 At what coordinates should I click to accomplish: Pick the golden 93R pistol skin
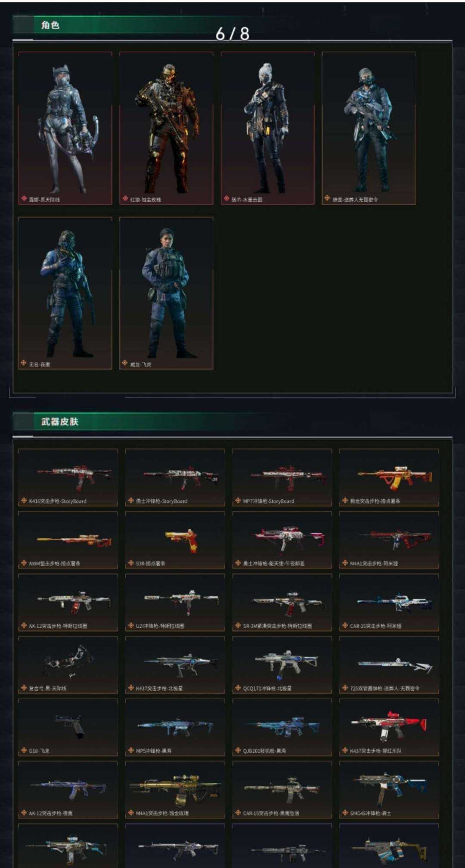point(175,540)
